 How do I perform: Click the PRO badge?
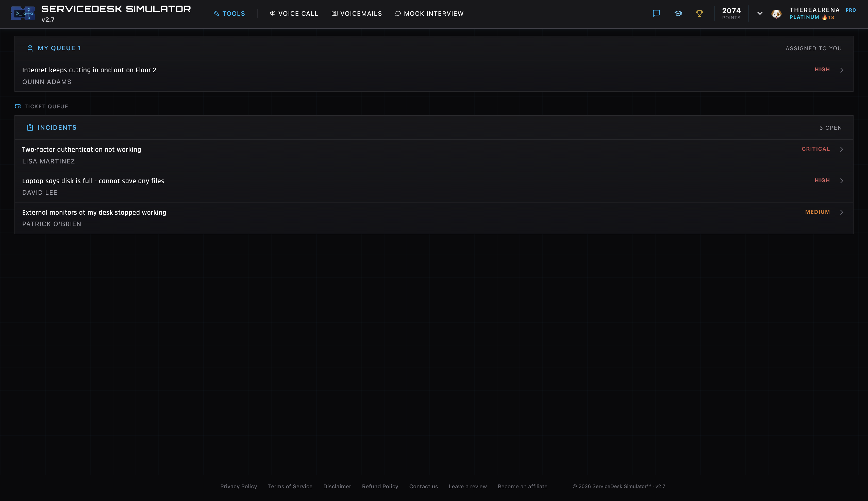coord(850,10)
